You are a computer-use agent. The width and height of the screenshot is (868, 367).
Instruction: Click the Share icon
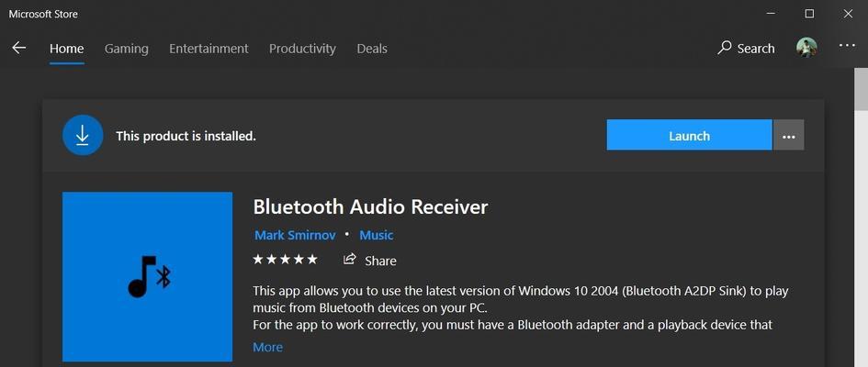point(349,259)
